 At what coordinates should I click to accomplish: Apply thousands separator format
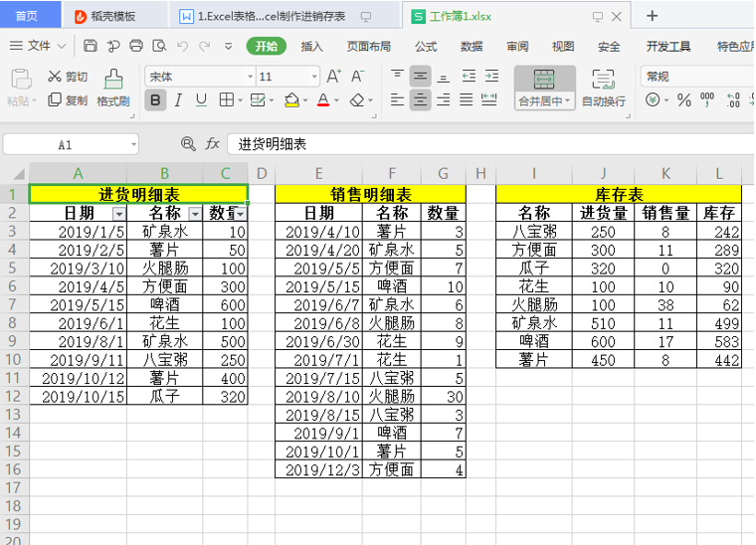[707, 100]
